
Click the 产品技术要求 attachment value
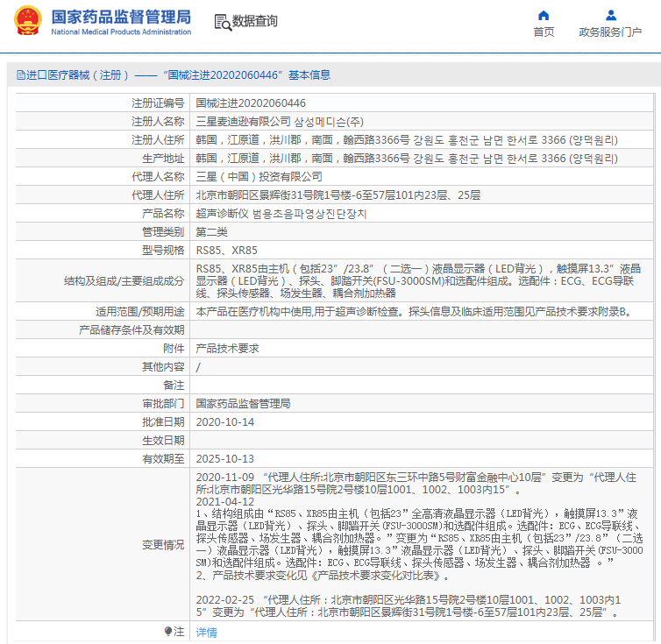pos(227,348)
